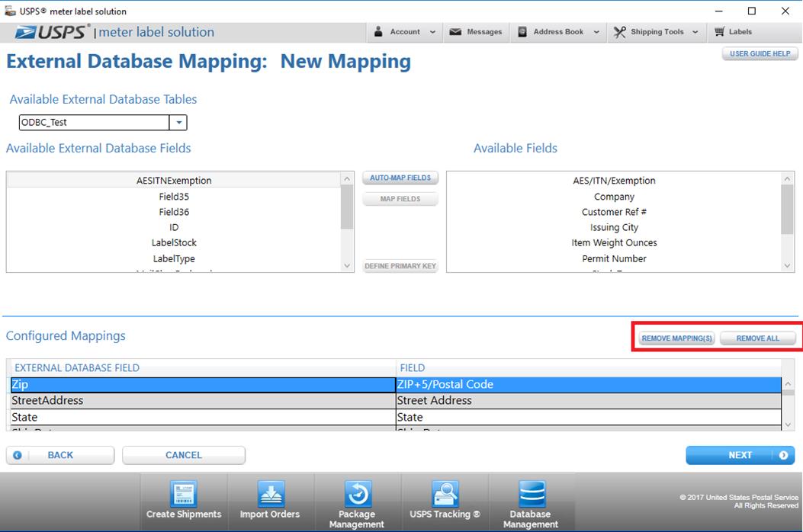This screenshot has width=803, height=532.
Task: Click the Account person icon
Action: point(378,32)
